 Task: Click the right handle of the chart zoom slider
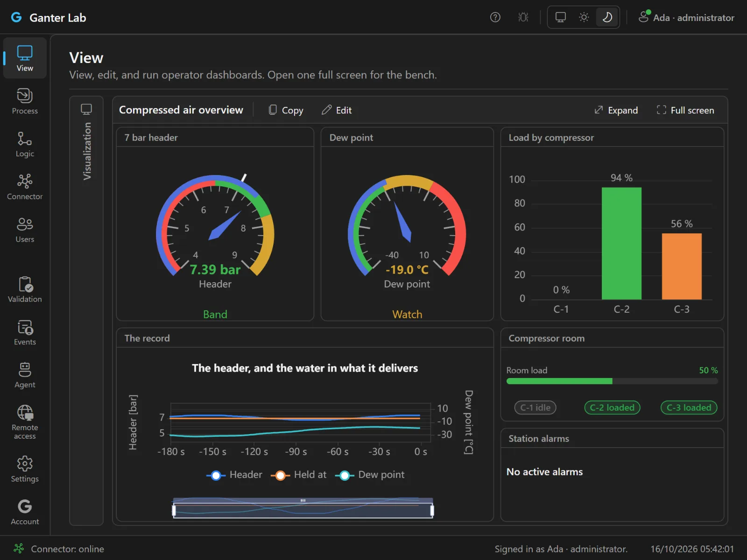432,511
